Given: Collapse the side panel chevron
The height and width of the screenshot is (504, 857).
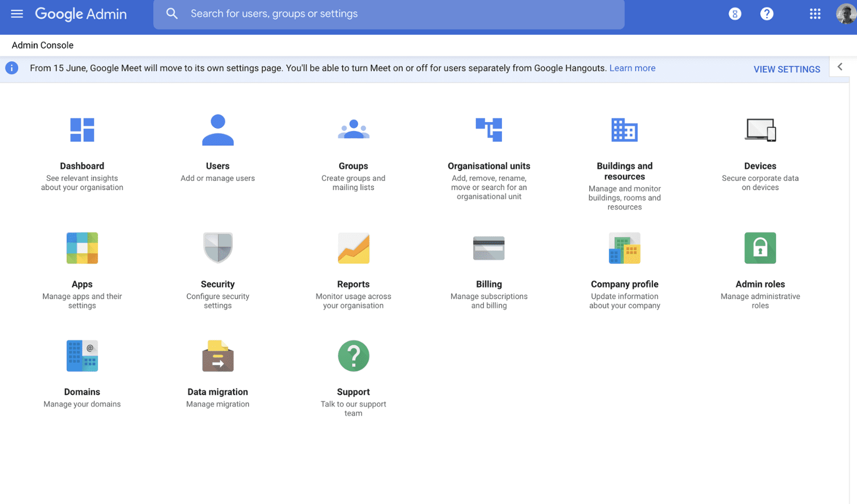Looking at the screenshot, I should pyautogui.click(x=840, y=67).
